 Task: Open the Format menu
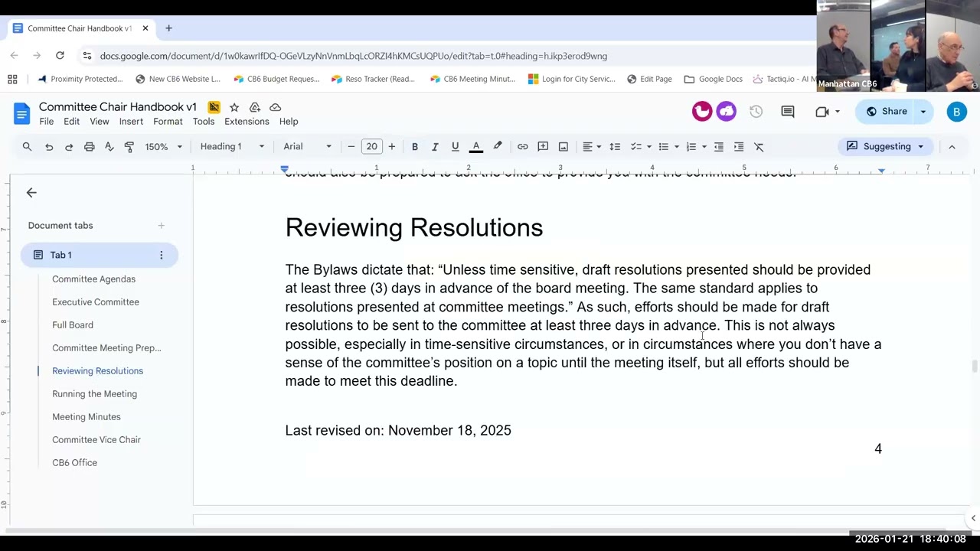coord(168,122)
